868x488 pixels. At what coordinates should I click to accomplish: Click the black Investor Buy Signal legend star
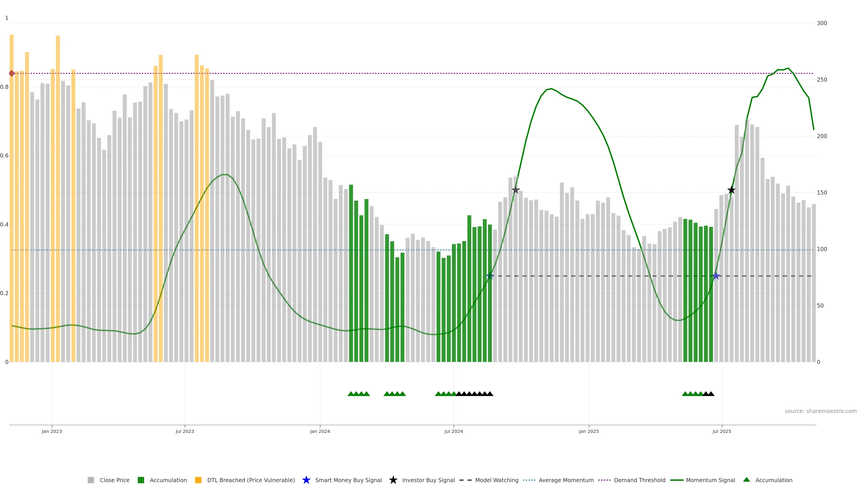pos(393,480)
